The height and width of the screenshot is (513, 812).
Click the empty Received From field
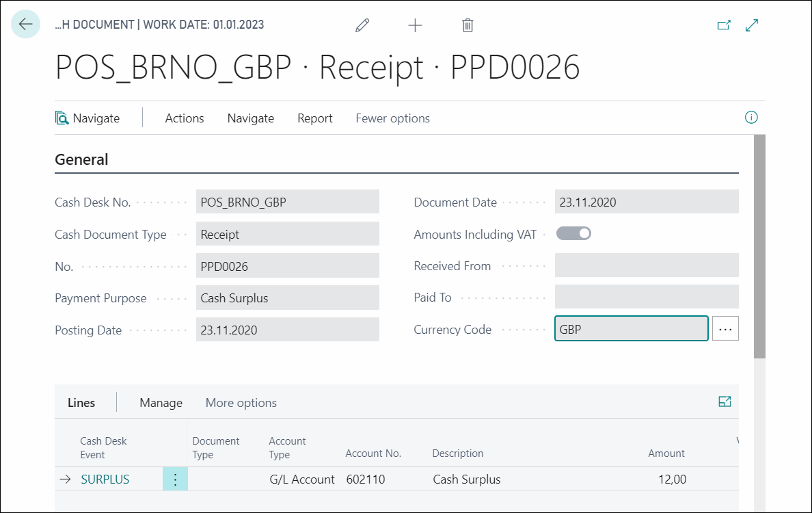[x=647, y=265]
